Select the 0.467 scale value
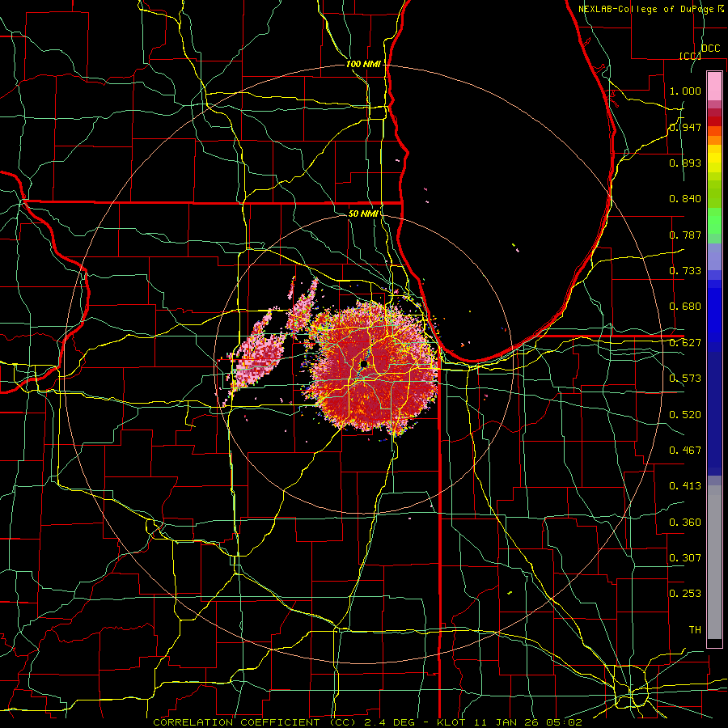Viewport: 728px width, 728px height. (x=685, y=451)
